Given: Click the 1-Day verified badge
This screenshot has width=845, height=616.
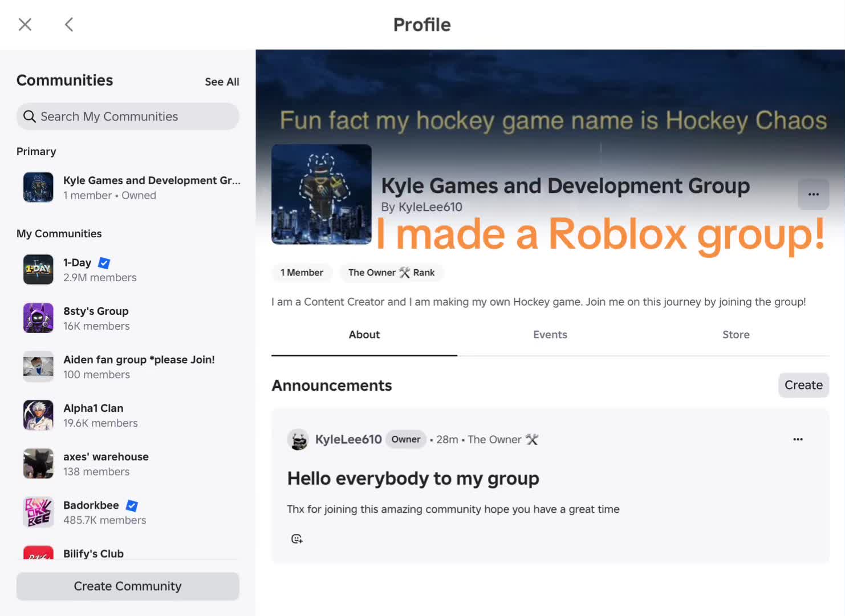Looking at the screenshot, I should [x=104, y=263].
